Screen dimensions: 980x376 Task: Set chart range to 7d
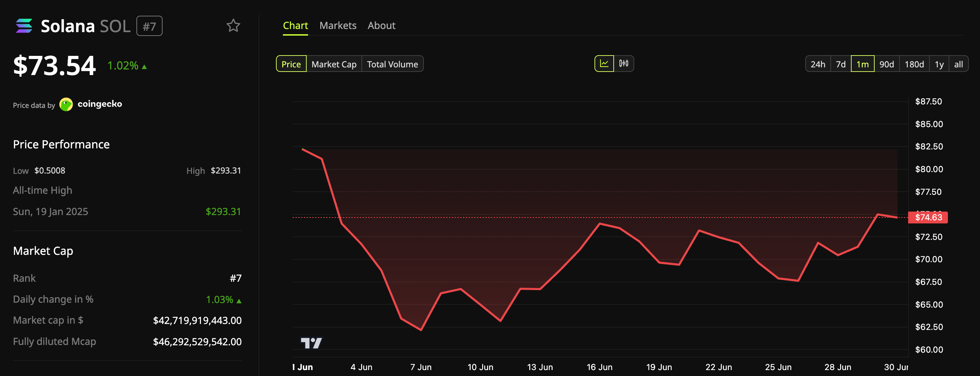(841, 64)
